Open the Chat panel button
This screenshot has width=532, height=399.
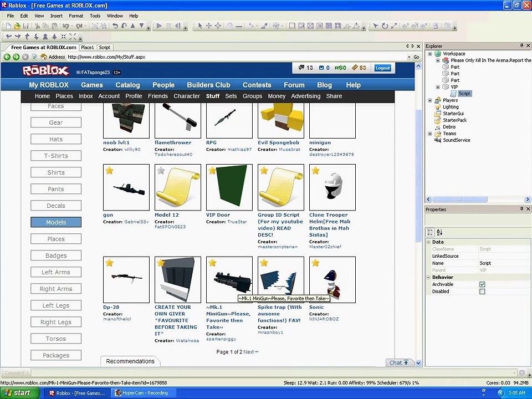[x=399, y=362]
